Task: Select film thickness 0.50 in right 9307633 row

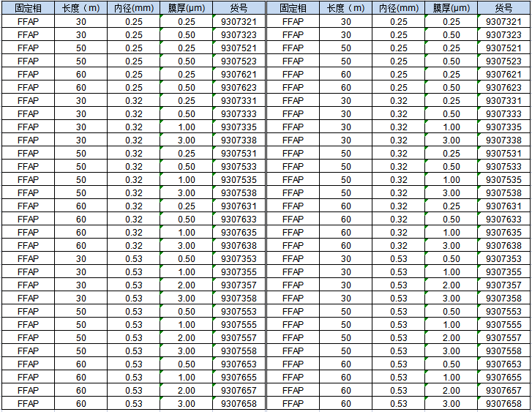Action: pos(452,220)
